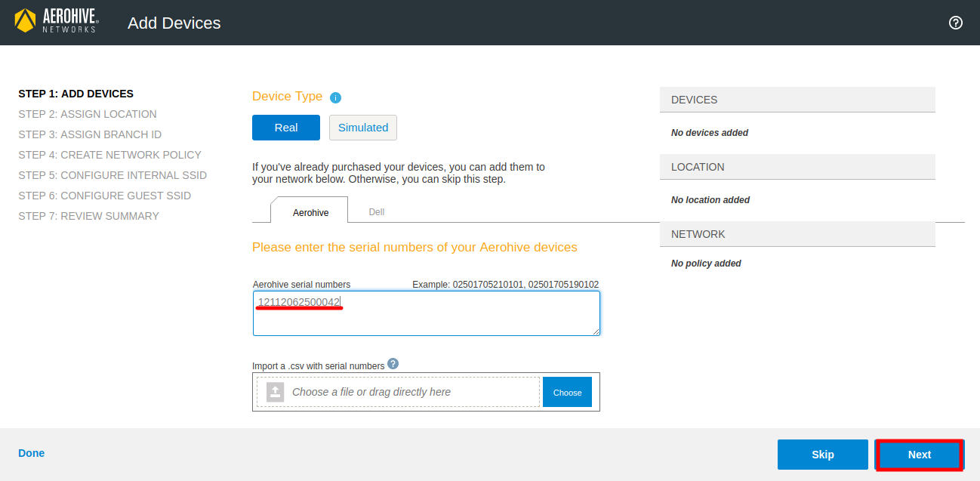Click the example serial numbers text

(506, 285)
